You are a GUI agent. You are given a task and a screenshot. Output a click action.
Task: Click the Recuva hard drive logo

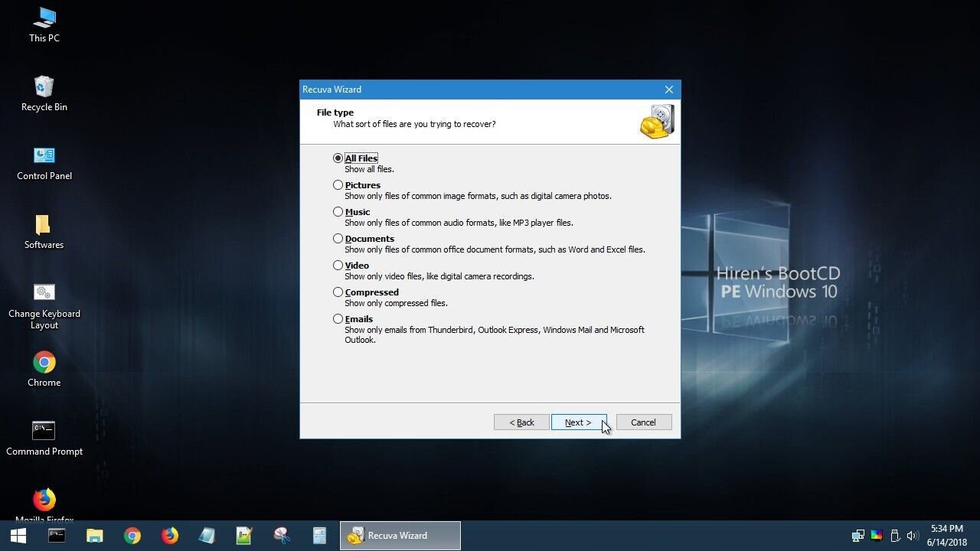(657, 121)
